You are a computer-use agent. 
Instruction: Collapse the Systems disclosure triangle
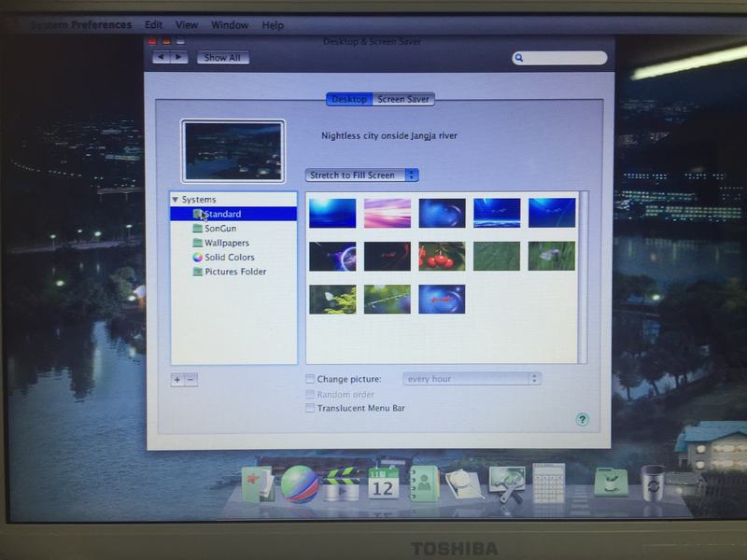[175, 200]
